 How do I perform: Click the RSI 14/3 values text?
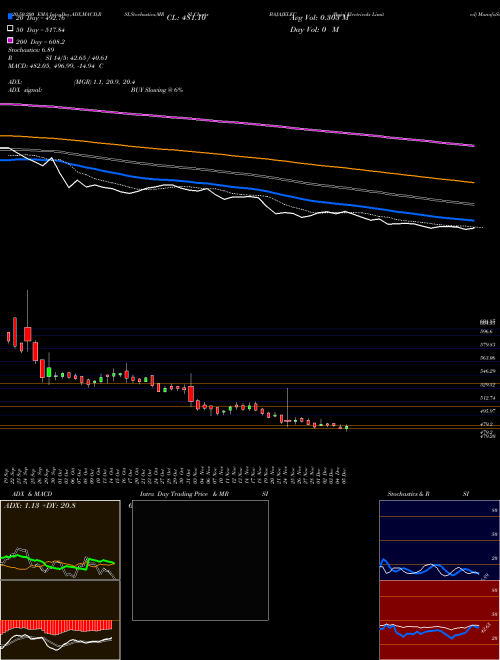tap(77, 58)
